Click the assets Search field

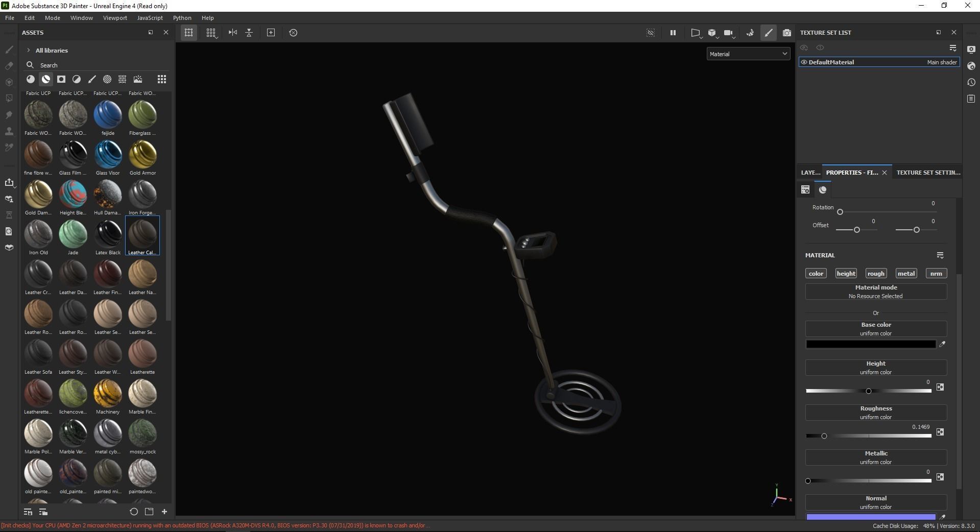97,65
